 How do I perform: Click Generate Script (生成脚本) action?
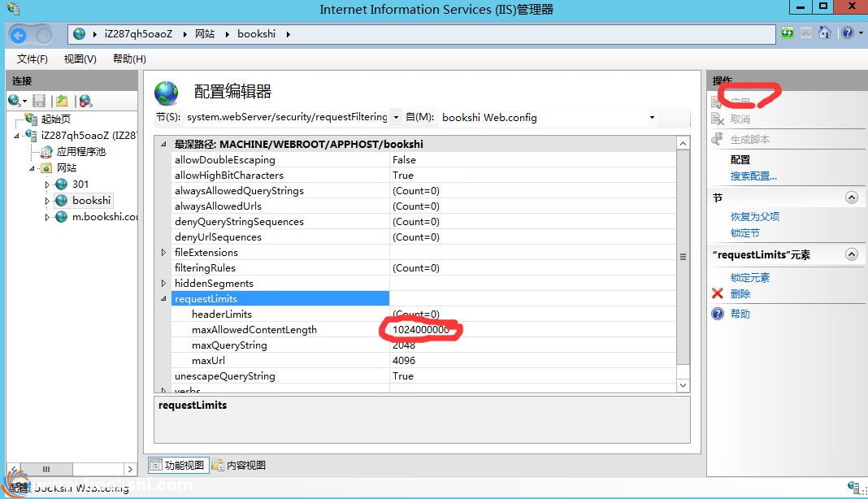pos(749,140)
